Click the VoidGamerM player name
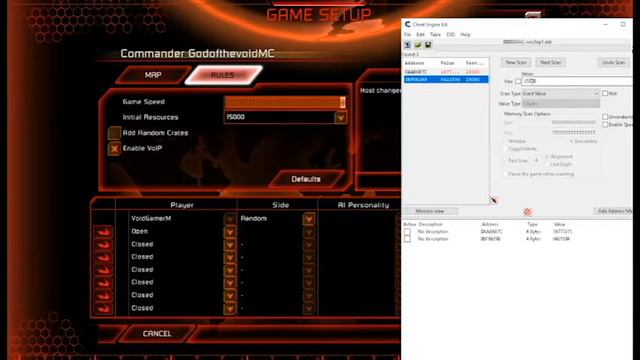The image size is (640, 360). [151, 218]
